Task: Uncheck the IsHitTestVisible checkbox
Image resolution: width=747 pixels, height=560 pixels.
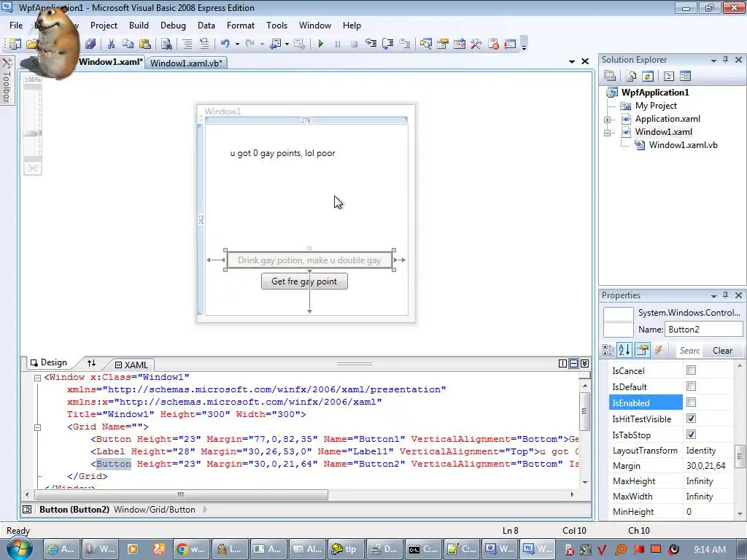Action: click(691, 418)
